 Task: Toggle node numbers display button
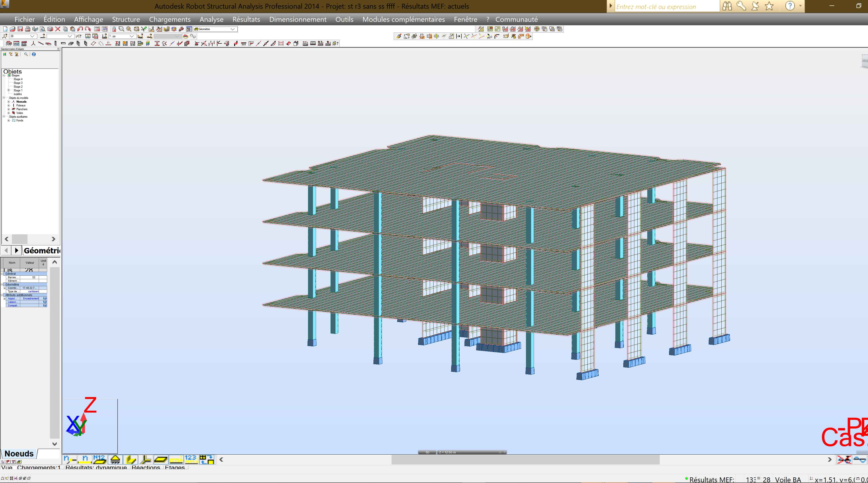(x=70, y=459)
